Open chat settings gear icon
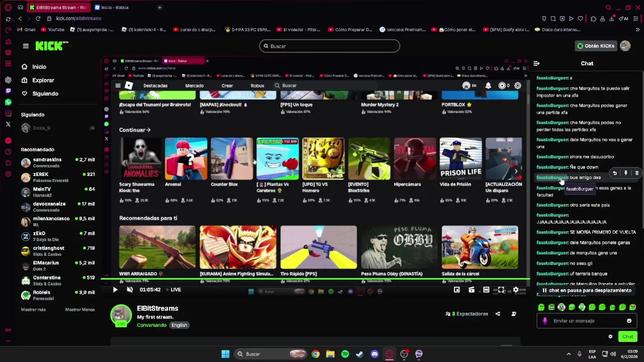644x362 pixels. [x=610, y=337]
